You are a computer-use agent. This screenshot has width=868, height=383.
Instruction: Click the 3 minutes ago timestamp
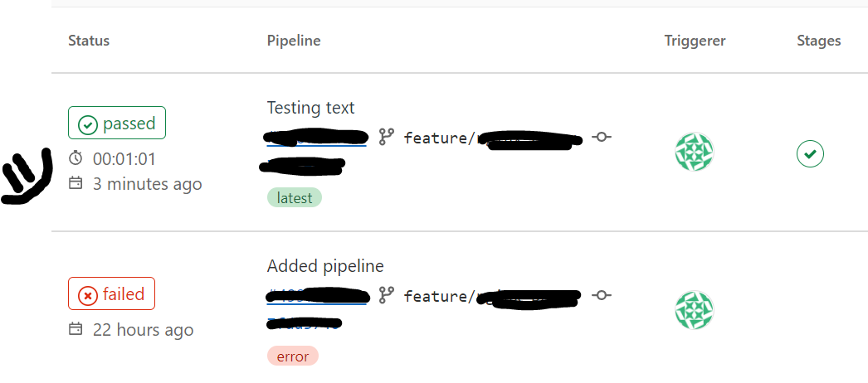click(147, 183)
